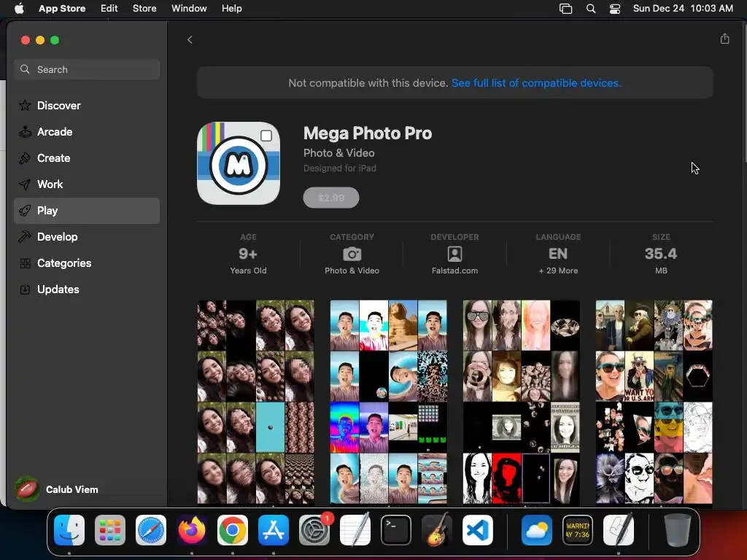The height and width of the screenshot is (560, 747).
Task: Open the Calub Viem account name
Action: coord(72,489)
